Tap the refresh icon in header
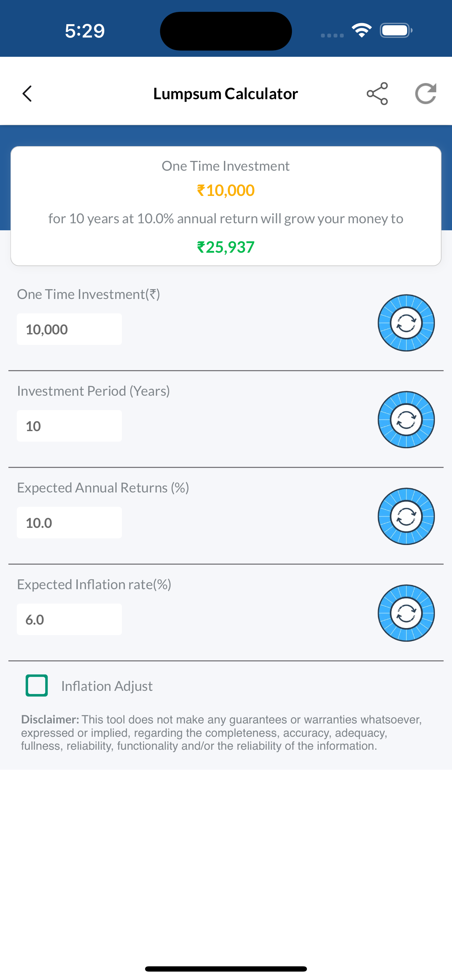This screenshot has height=980, width=452. coord(425,94)
